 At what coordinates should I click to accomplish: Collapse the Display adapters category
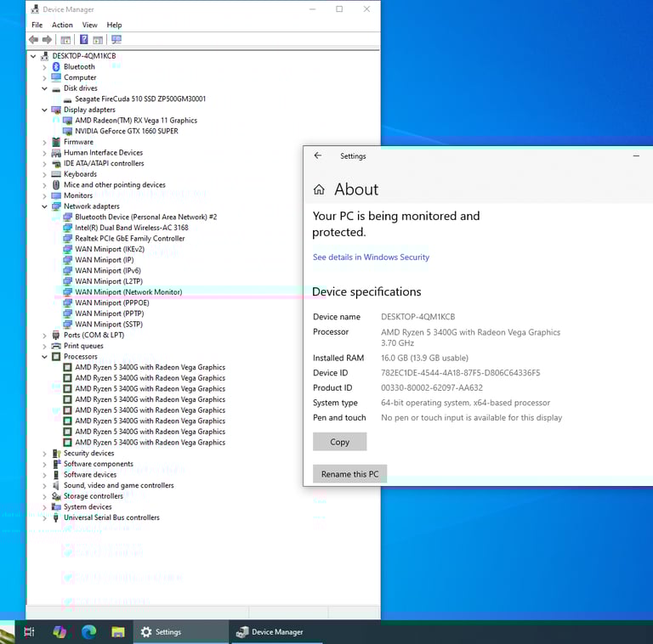tap(44, 110)
